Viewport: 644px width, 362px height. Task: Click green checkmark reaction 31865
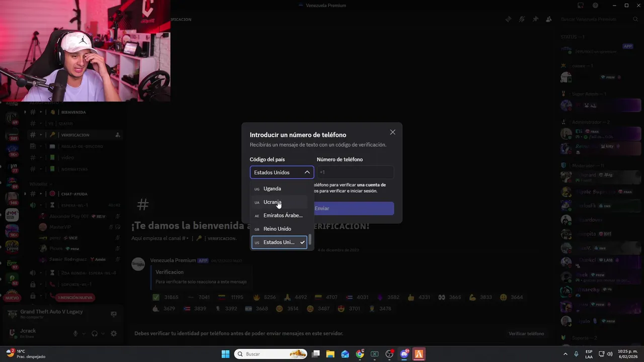(165, 297)
